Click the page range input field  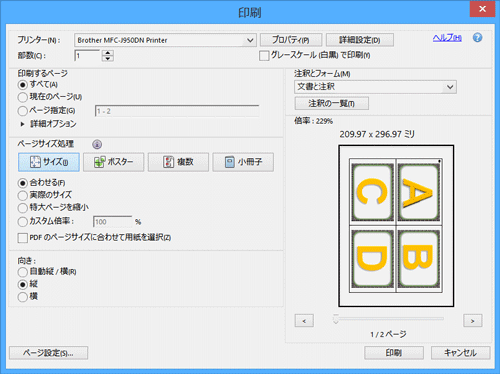click(x=177, y=111)
